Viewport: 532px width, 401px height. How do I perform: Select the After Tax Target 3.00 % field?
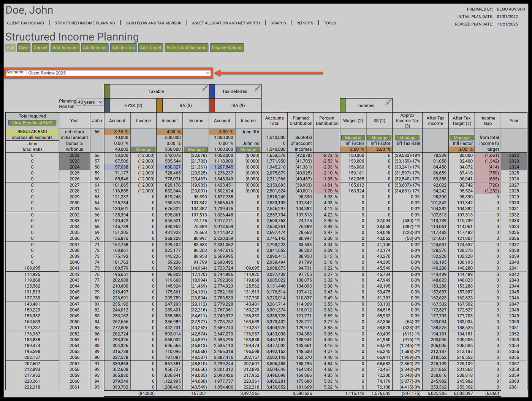pos(462,150)
